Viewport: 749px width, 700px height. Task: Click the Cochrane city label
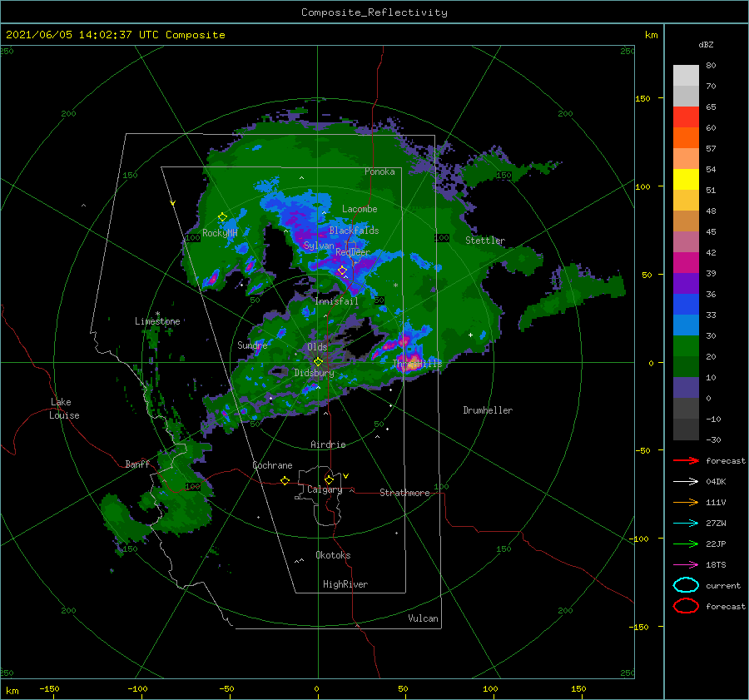[x=272, y=465]
